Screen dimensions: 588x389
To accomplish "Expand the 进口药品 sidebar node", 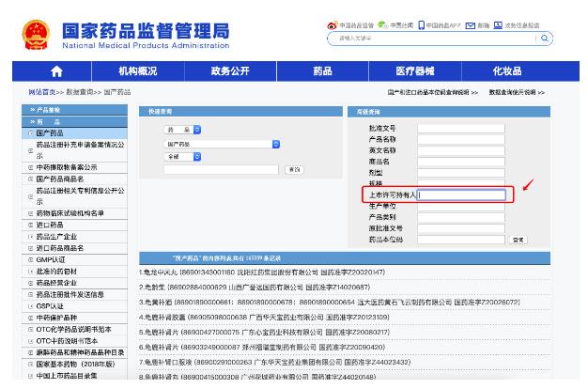I will point(31,226).
